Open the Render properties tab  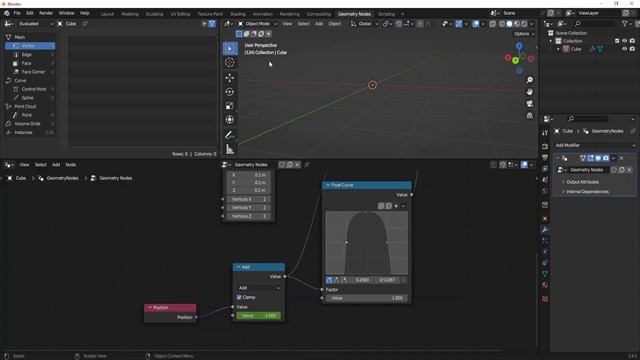click(545, 146)
